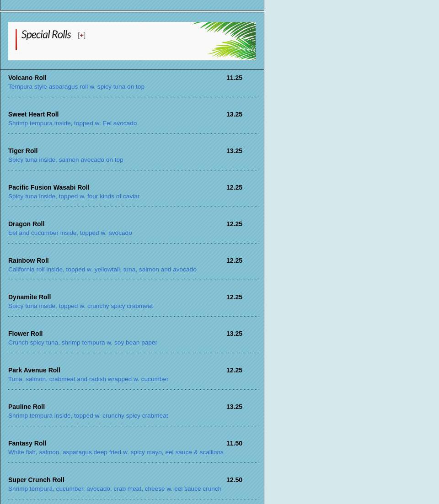This screenshot has height=504, width=439.
Task: Choose the Fantasy Roll item
Action: point(27,443)
